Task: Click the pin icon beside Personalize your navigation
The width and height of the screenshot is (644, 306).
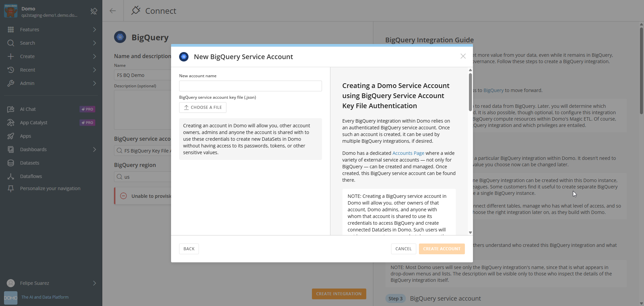Action: click(11, 188)
